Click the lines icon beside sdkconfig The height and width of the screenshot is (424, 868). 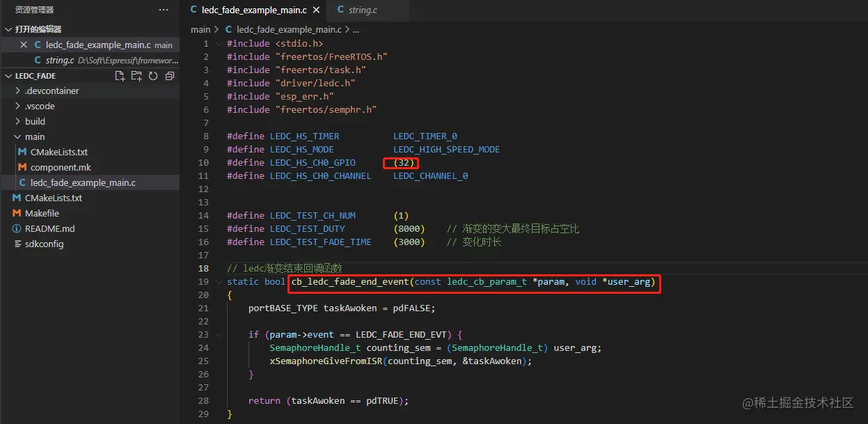[x=17, y=244]
